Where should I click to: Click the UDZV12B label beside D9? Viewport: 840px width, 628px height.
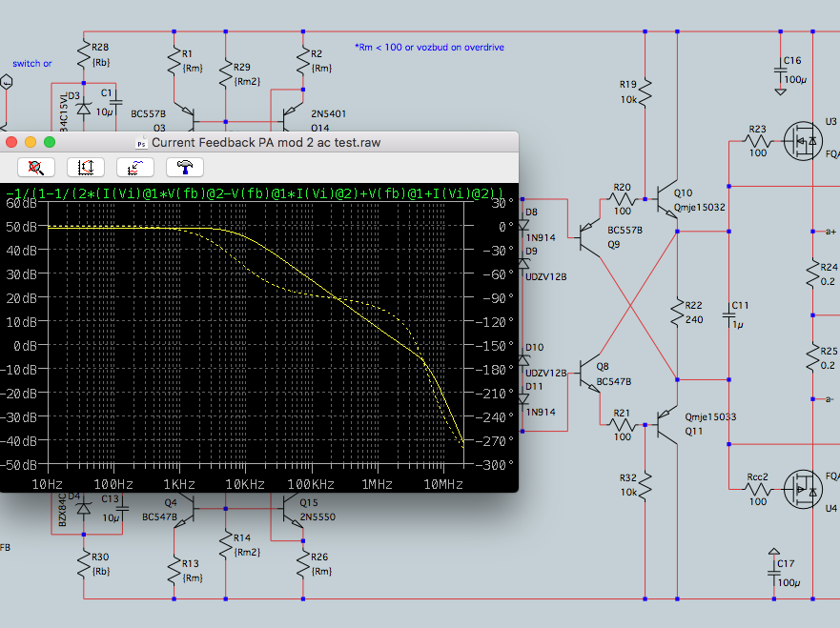pos(546,276)
